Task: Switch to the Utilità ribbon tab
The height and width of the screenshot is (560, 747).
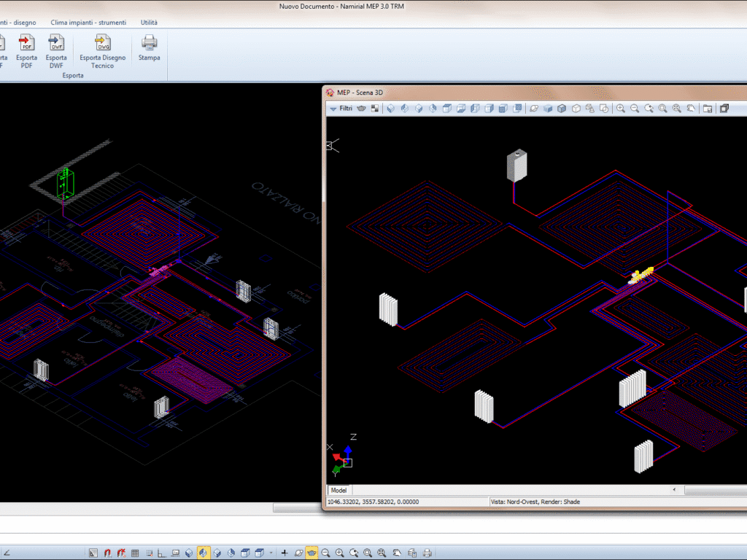Action: [x=149, y=23]
